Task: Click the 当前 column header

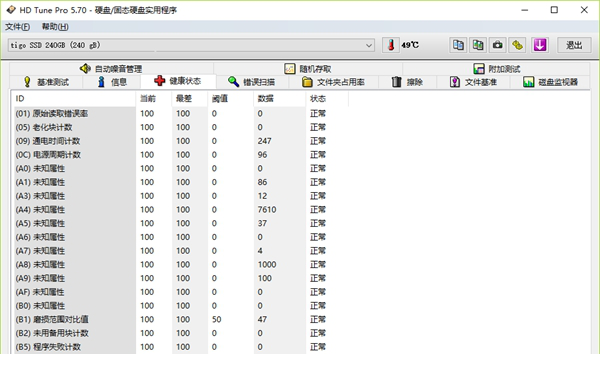Action: tap(153, 99)
